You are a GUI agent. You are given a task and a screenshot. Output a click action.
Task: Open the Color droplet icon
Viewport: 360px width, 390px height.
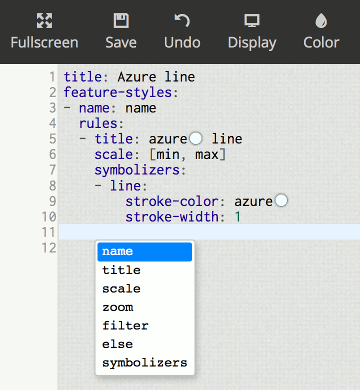[x=321, y=21]
